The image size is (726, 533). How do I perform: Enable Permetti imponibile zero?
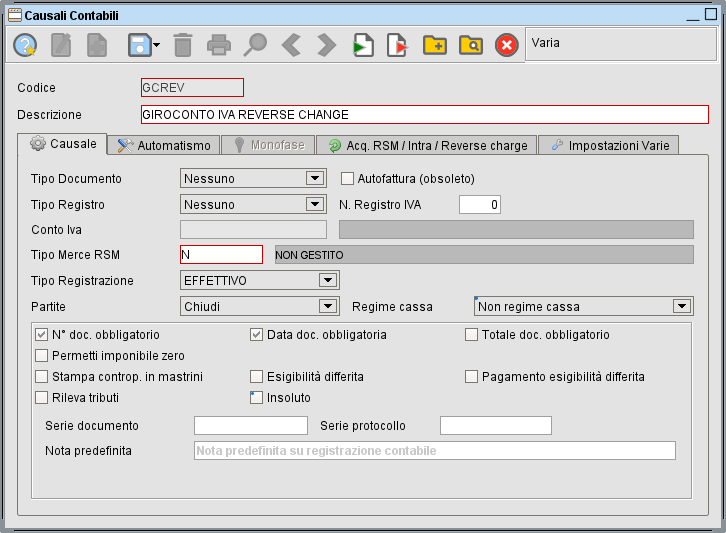click(42, 355)
